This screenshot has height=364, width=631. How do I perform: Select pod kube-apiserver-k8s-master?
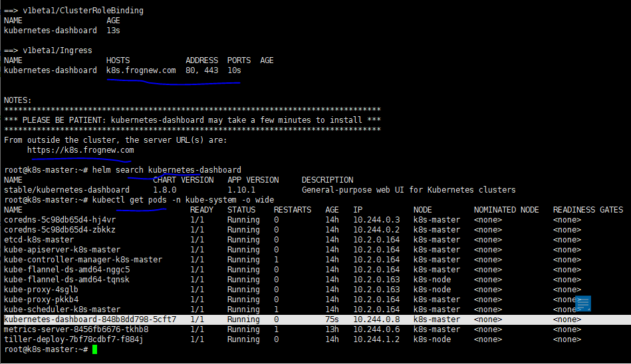click(62, 250)
